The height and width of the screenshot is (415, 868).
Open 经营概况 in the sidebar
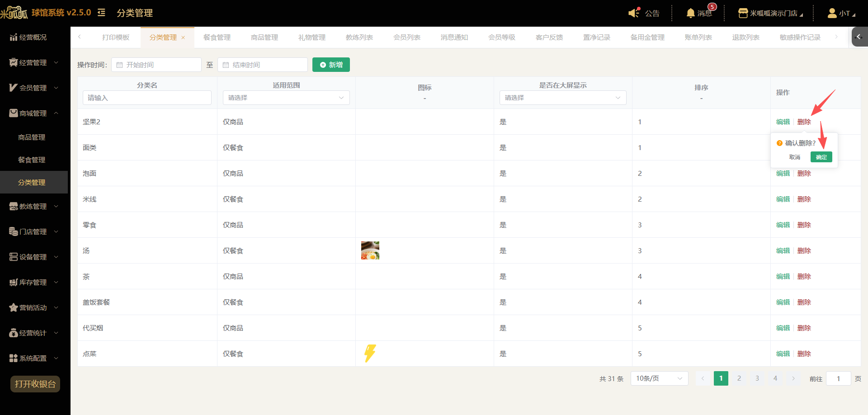(x=34, y=37)
